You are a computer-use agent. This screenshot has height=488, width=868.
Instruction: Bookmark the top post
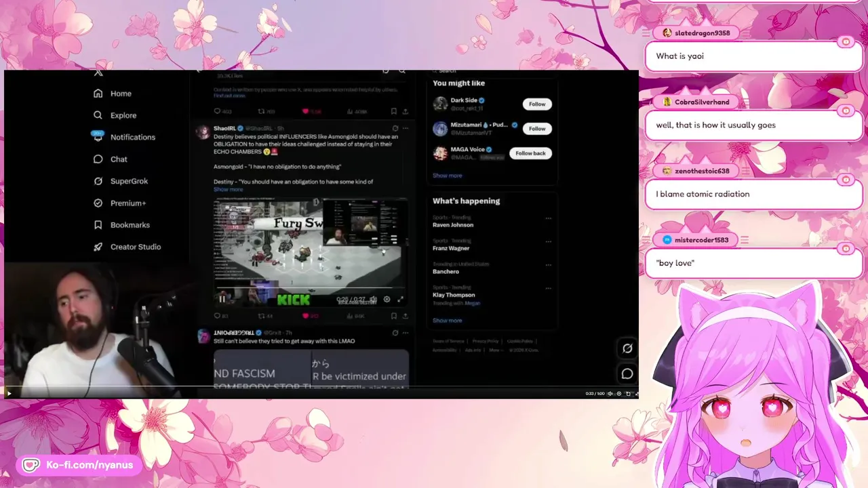393,111
